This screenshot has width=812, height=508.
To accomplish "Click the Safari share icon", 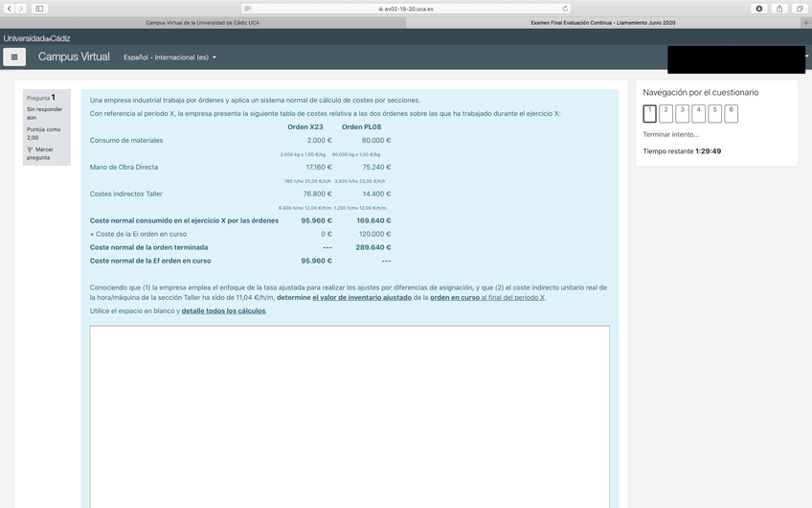I will (x=779, y=9).
